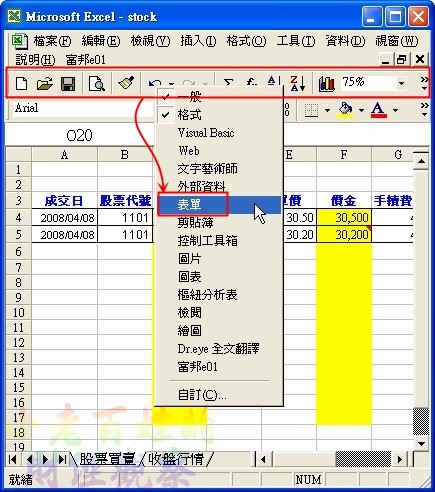Viewport: 435px width, 492px height.
Task: Open the fill color dropdown arrow
Action: click(361, 110)
